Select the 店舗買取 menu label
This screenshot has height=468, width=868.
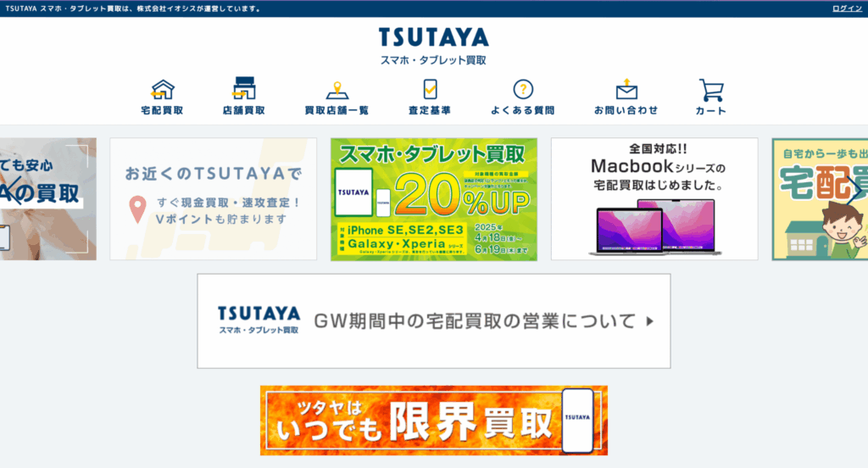(x=243, y=110)
